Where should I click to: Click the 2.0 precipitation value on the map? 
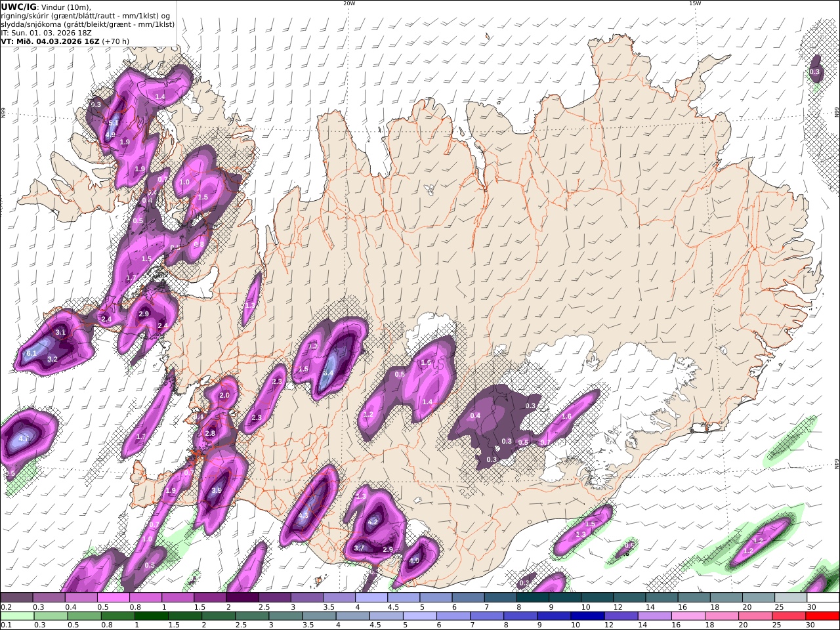(x=224, y=395)
